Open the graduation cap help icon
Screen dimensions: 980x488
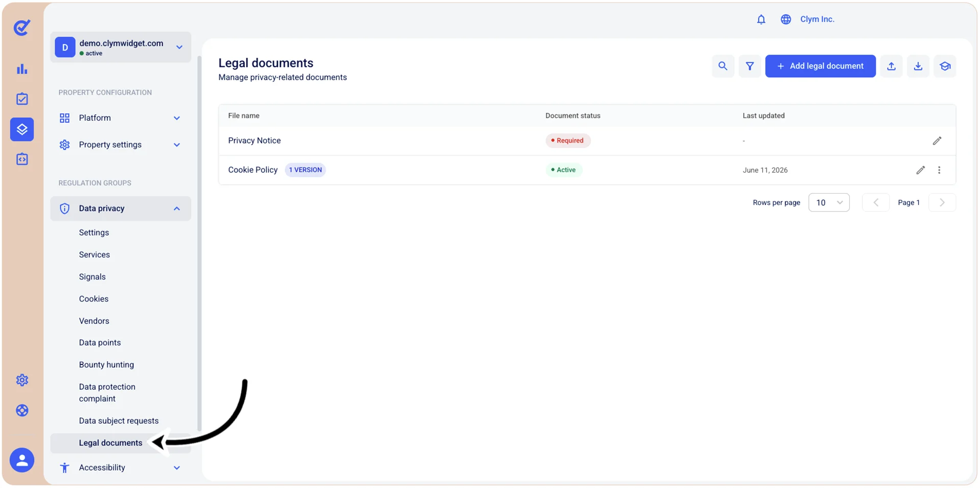(945, 66)
